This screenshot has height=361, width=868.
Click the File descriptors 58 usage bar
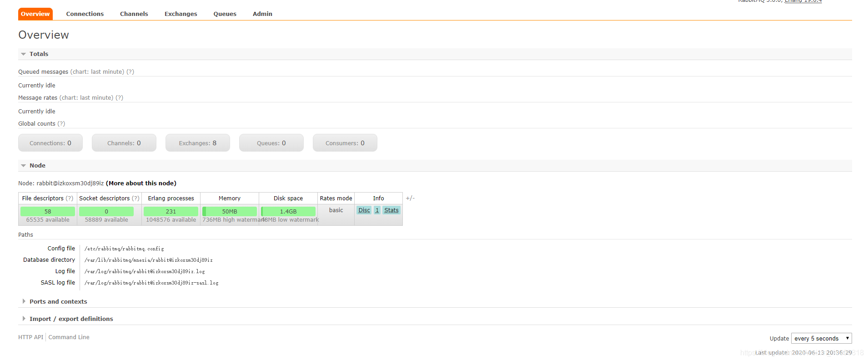point(48,211)
